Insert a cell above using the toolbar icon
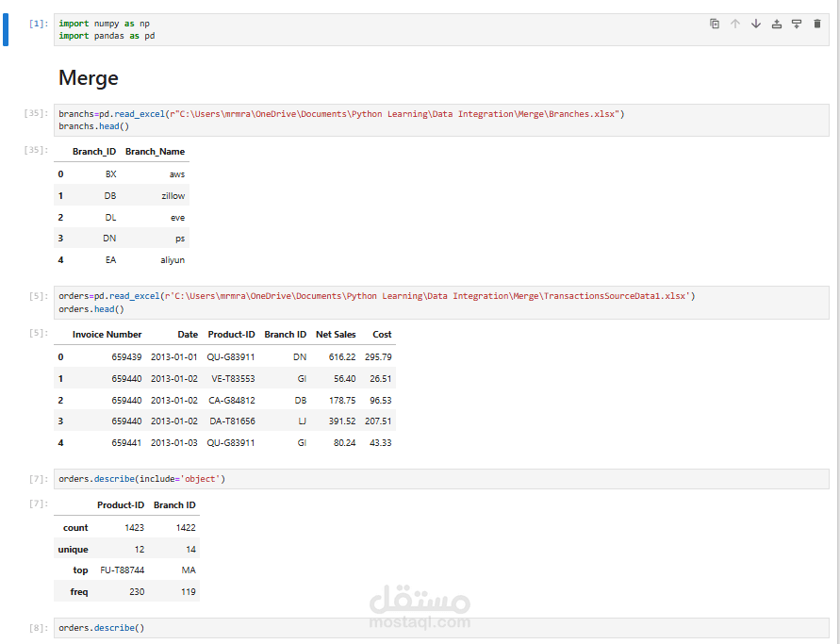The image size is (840, 644). 776,24
